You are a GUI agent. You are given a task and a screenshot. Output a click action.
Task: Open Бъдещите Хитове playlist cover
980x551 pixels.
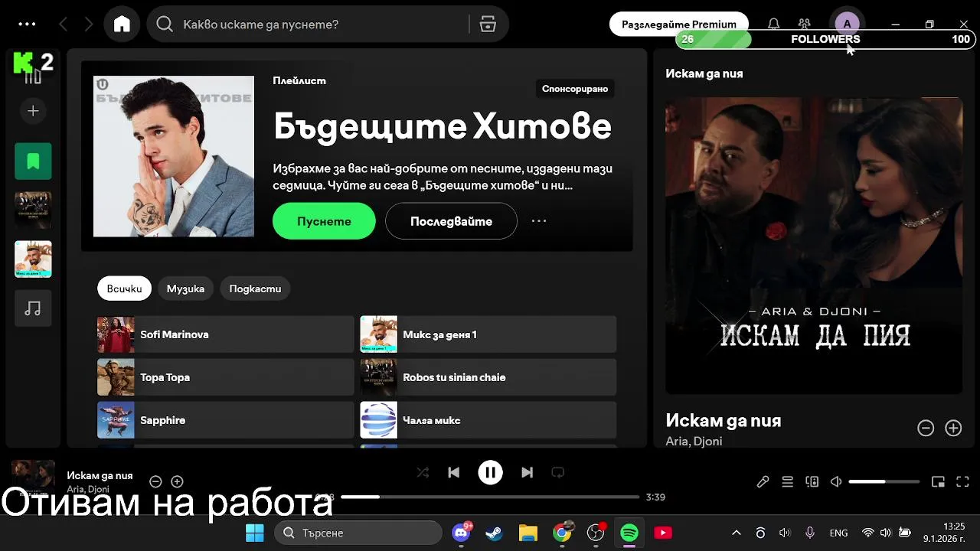click(x=174, y=156)
